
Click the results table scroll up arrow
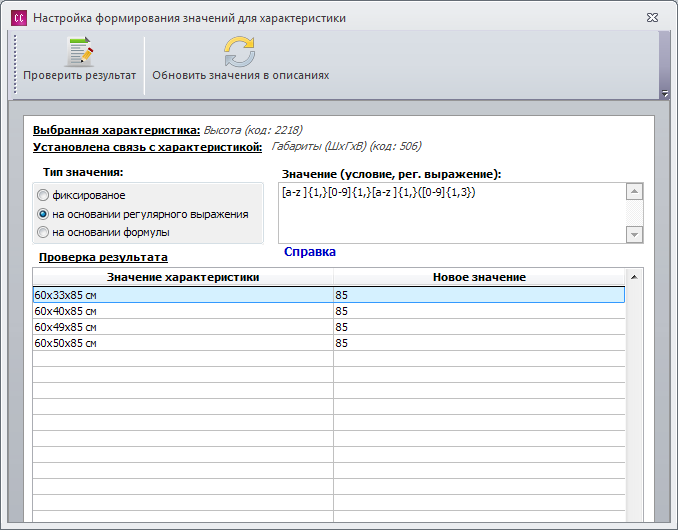tap(634, 277)
